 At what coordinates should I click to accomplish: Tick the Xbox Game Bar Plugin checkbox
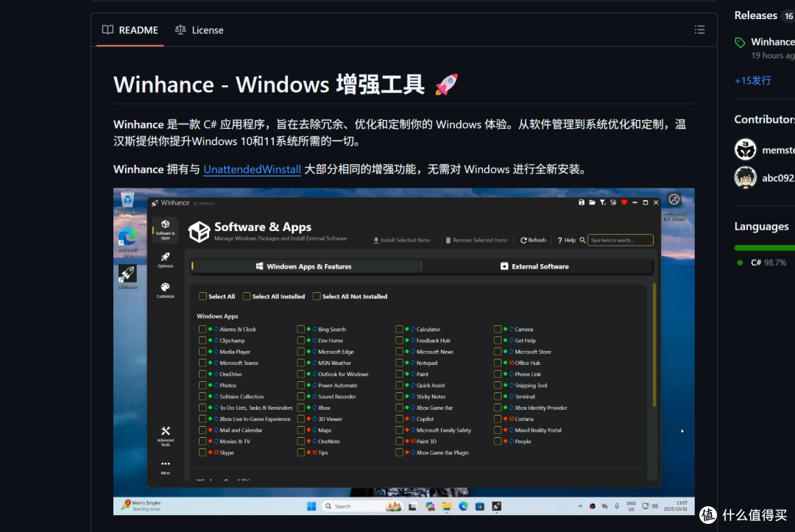tap(399, 453)
